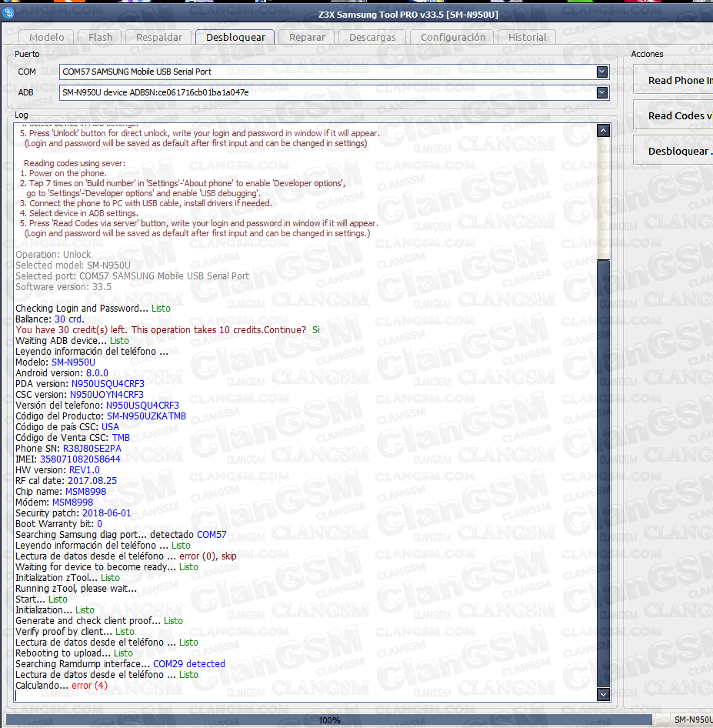Click the Read Codes via server button
Image resolution: width=713 pixels, height=728 pixels.
pos(674,115)
